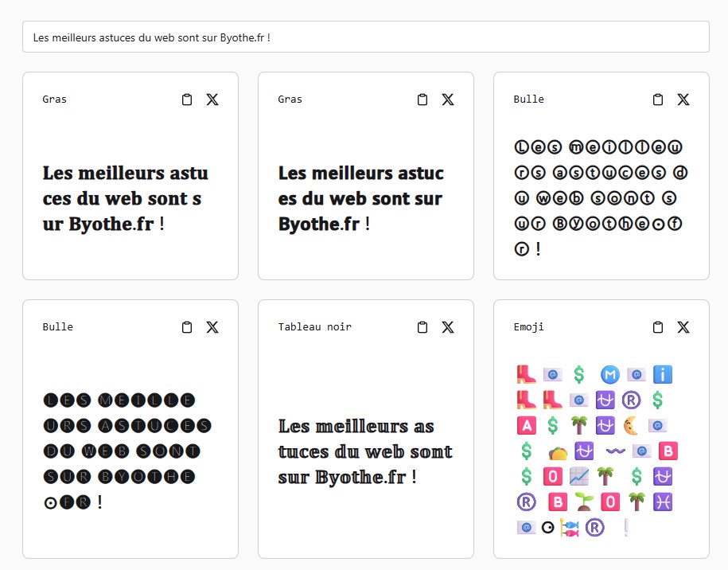Select the sans-serif bold output wrapping 'astuc / es'

360,198
